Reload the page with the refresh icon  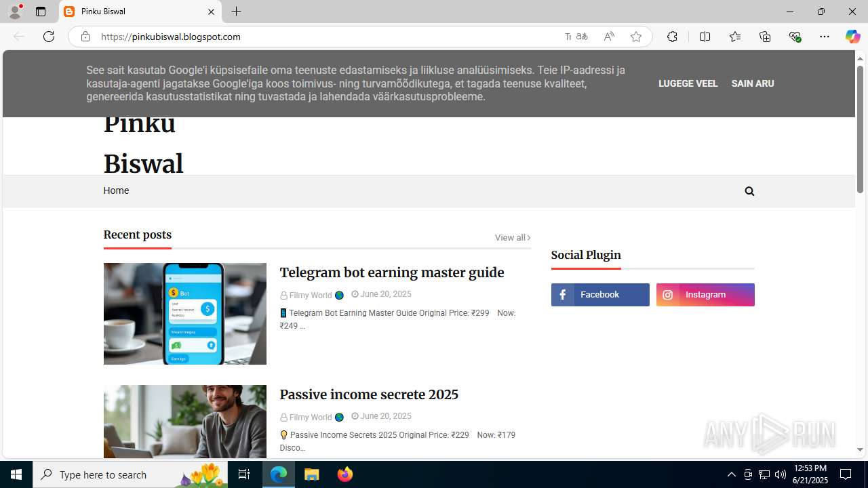click(x=49, y=37)
